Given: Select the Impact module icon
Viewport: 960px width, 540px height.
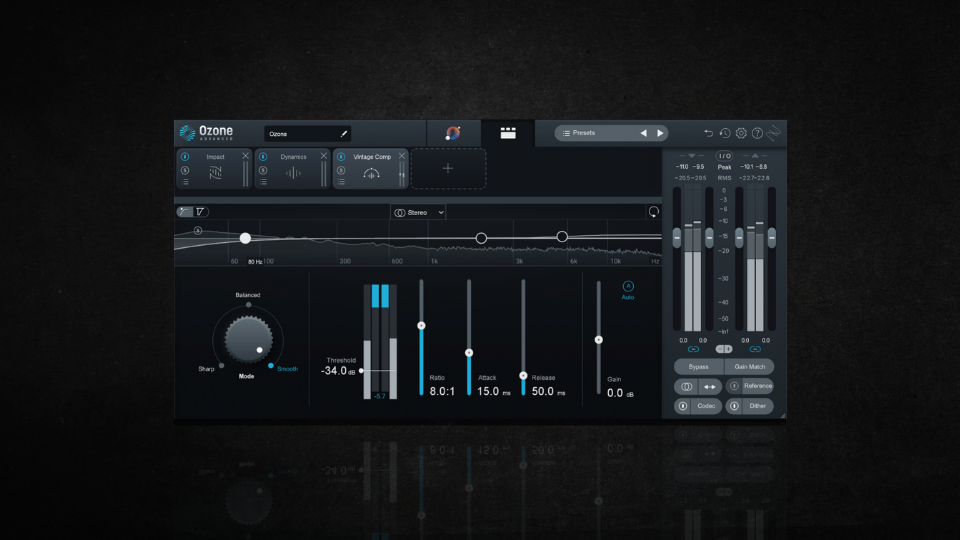Looking at the screenshot, I should click(215, 173).
